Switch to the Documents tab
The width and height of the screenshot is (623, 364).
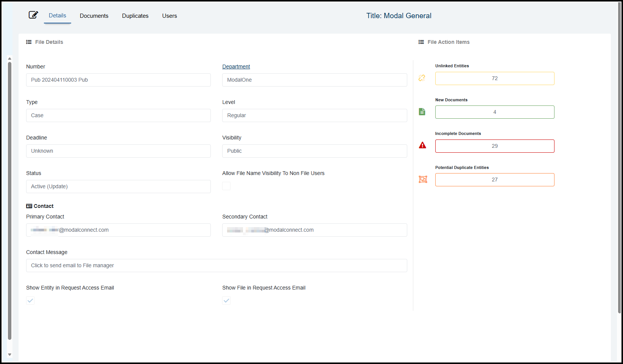click(94, 16)
